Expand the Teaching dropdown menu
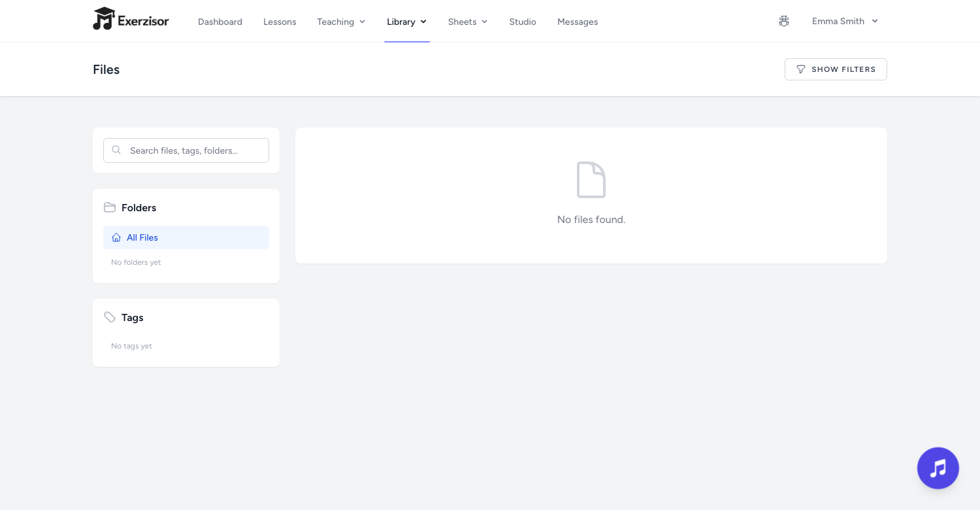This screenshot has width=980, height=510. pyautogui.click(x=341, y=22)
